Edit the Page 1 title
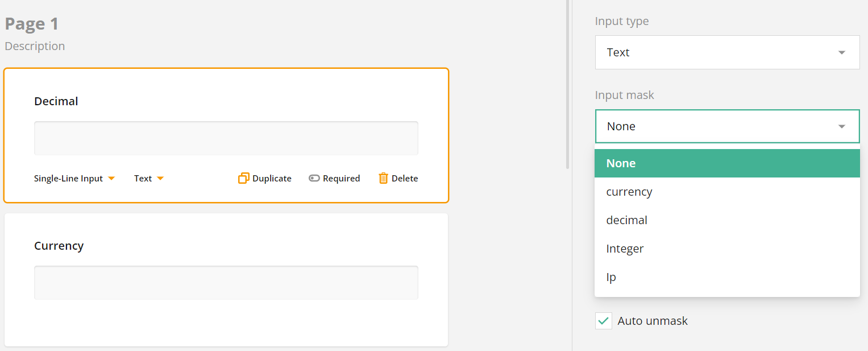Image resolution: width=868 pixels, height=351 pixels. (x=32, y=24)
